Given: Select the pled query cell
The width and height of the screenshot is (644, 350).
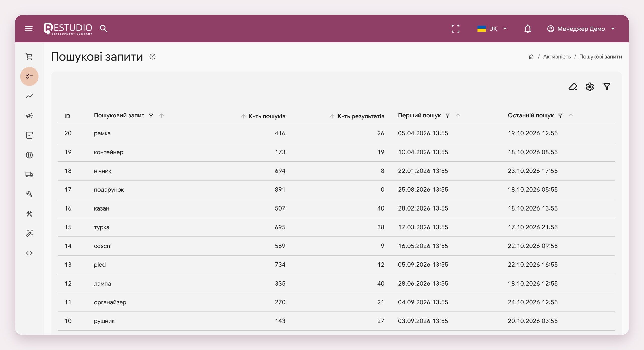Looking at the screenshot, I should tap(100, 265).
